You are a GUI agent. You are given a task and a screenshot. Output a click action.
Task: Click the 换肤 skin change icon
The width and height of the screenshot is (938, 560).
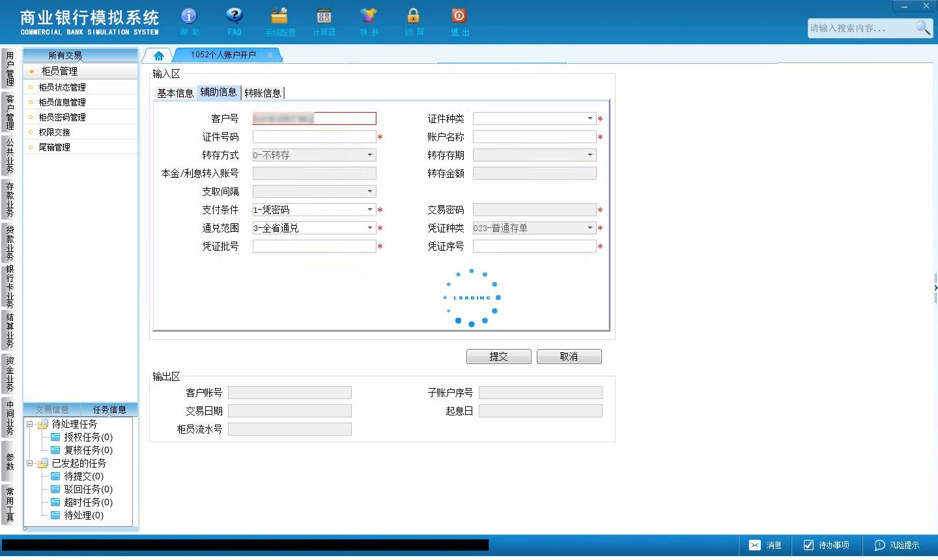click(x=369, y=21)
